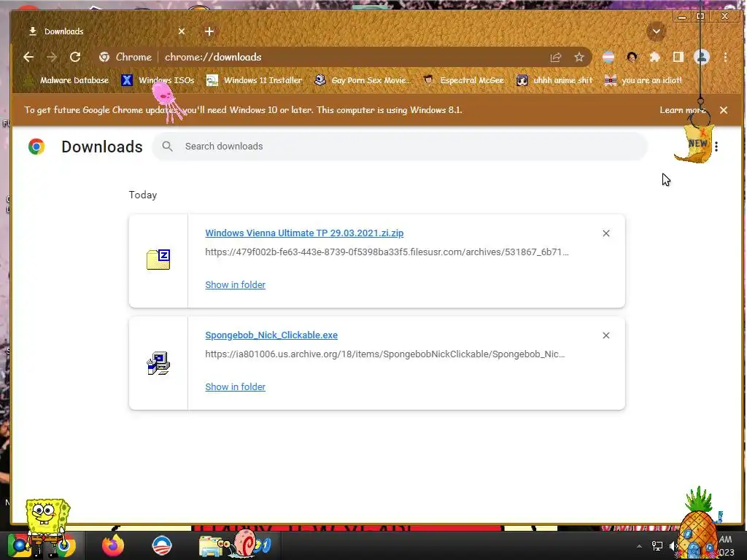Click the archive.org source URL text
The width and height of the screenshot is (747, 560).
pos(385,354)
